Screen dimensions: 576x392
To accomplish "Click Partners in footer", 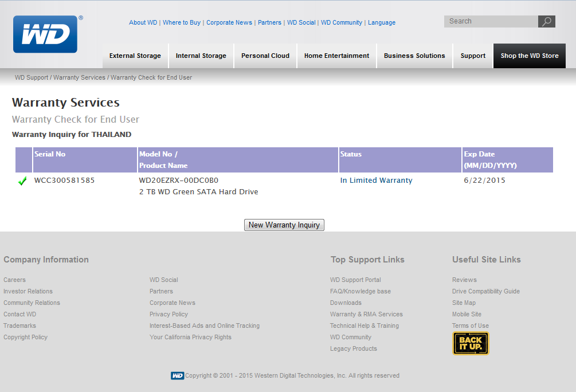I will pos(161,291).
